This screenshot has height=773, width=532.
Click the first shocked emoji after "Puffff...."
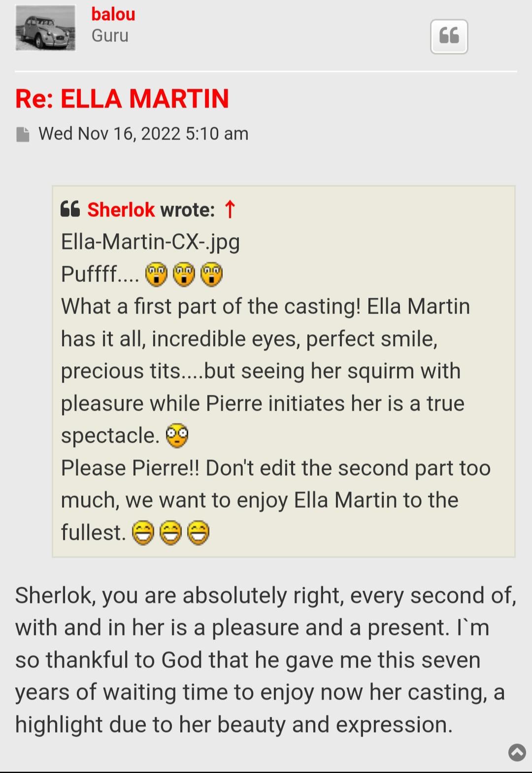[157, 275]
